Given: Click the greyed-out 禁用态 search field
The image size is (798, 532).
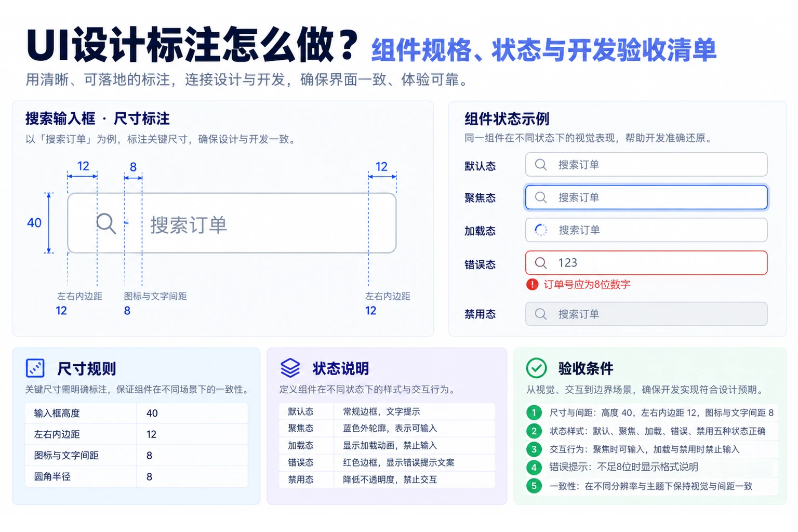Looking at the screenshot, I should pyautogui.click(x=646, y=314).
